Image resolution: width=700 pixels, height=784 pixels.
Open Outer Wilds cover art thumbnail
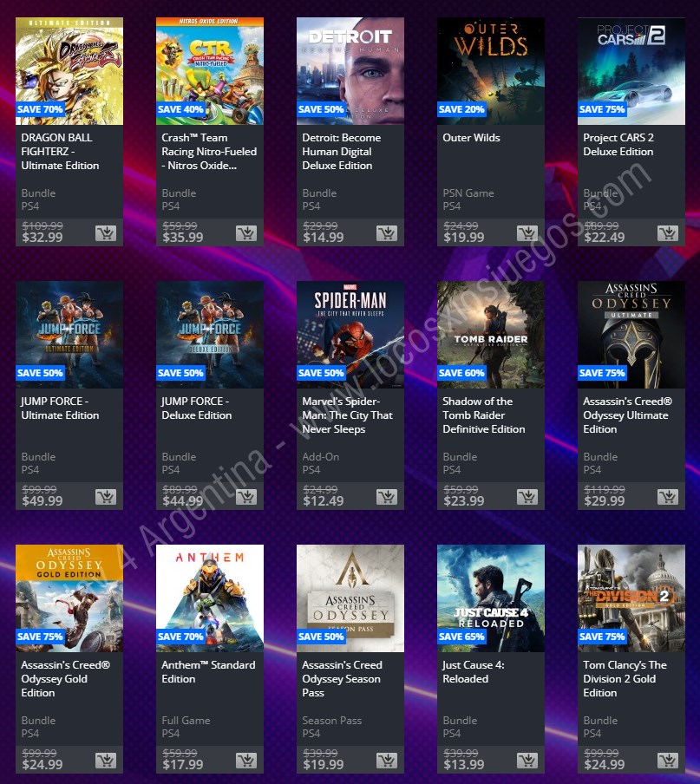click(490, 71)
